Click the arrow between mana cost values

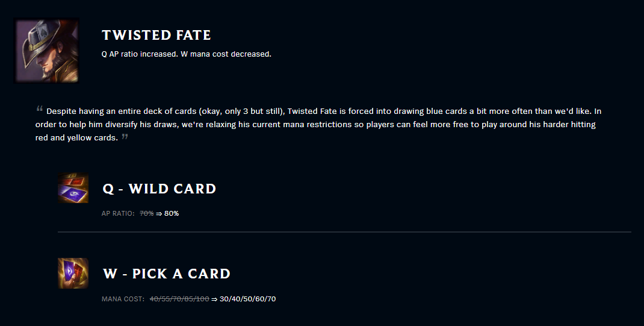[x=214, y=299]
